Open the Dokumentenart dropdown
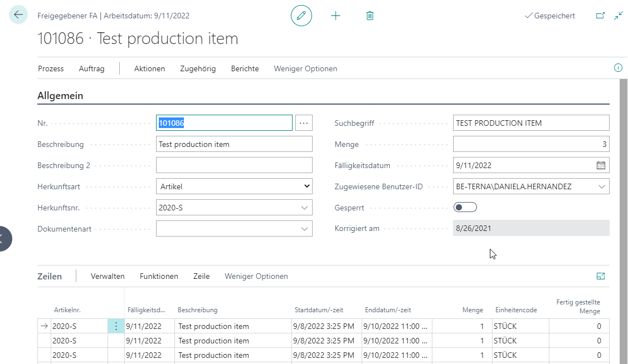This screenshot has width=628, height=364. point(304,229)
